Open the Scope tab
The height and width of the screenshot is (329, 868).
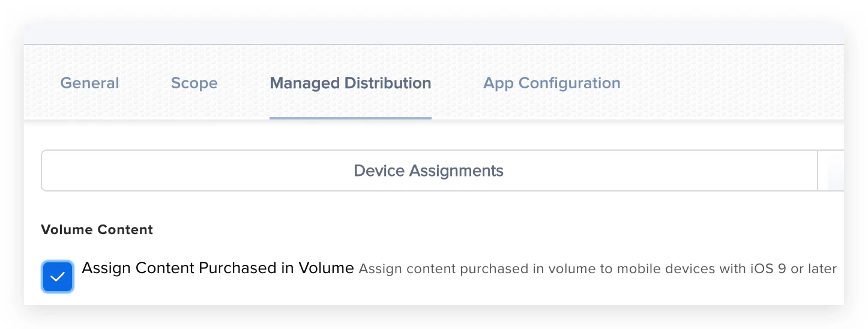(194, 83)
